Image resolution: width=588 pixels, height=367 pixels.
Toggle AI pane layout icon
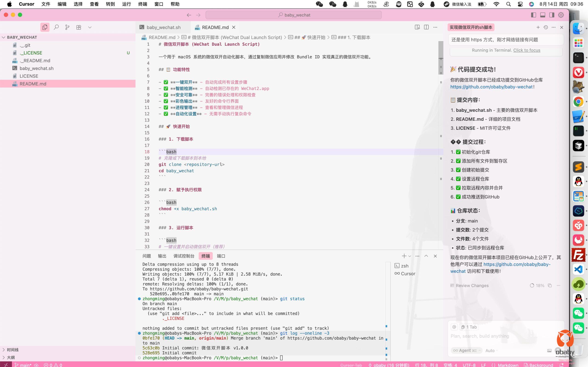[552, 15]
